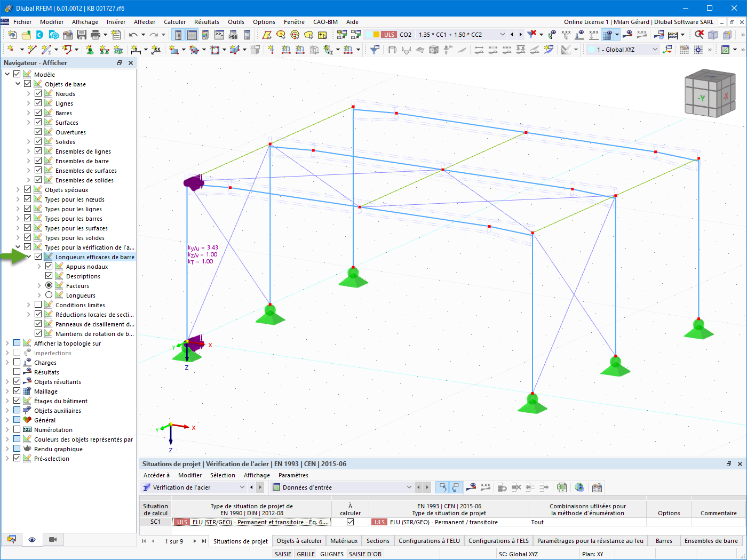Close the Navigateur - Afficher panel
This screenshot has width=747, height=560.
[131, 63]
